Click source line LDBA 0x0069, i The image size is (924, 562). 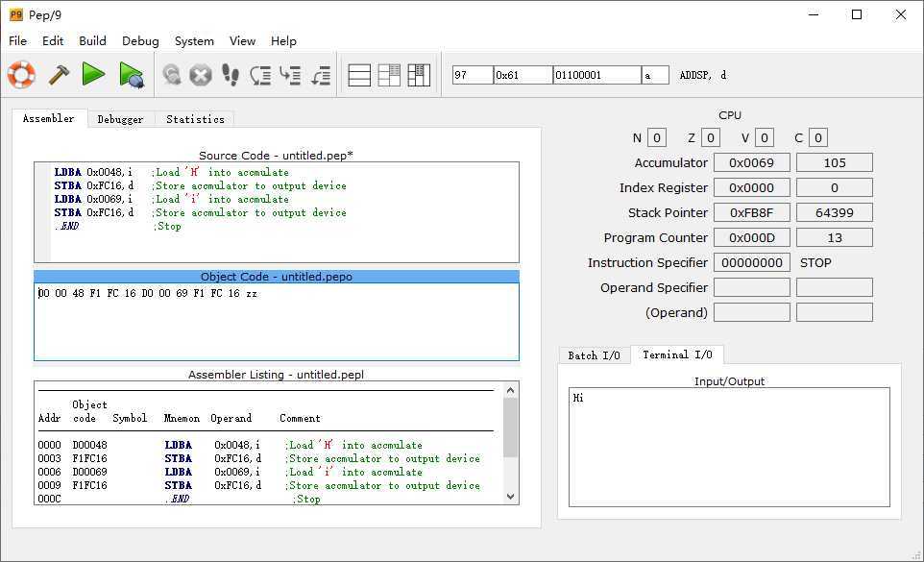click(x=172, y=199)
